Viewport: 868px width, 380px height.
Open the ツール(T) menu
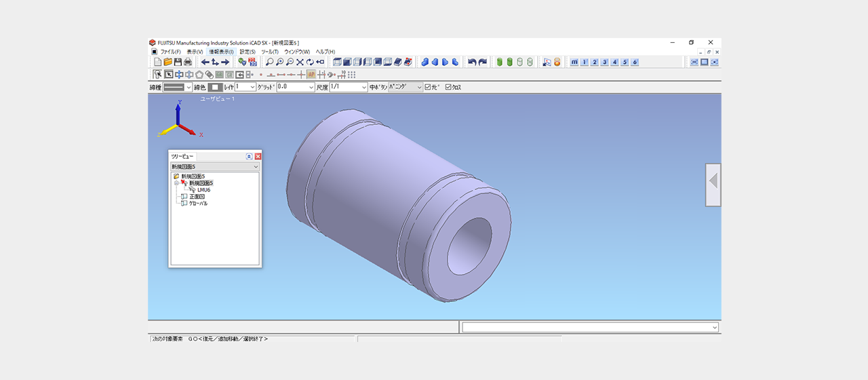click(270, 52)
